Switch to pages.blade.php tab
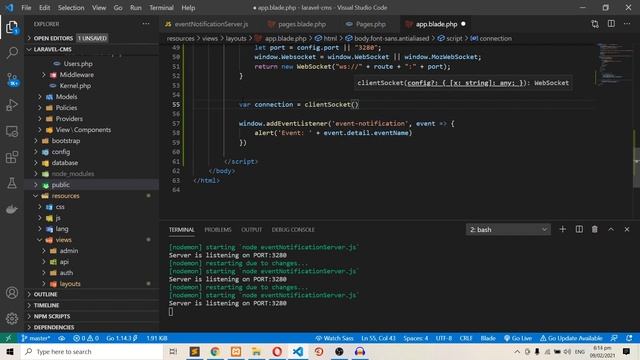 tap(298, 24)
